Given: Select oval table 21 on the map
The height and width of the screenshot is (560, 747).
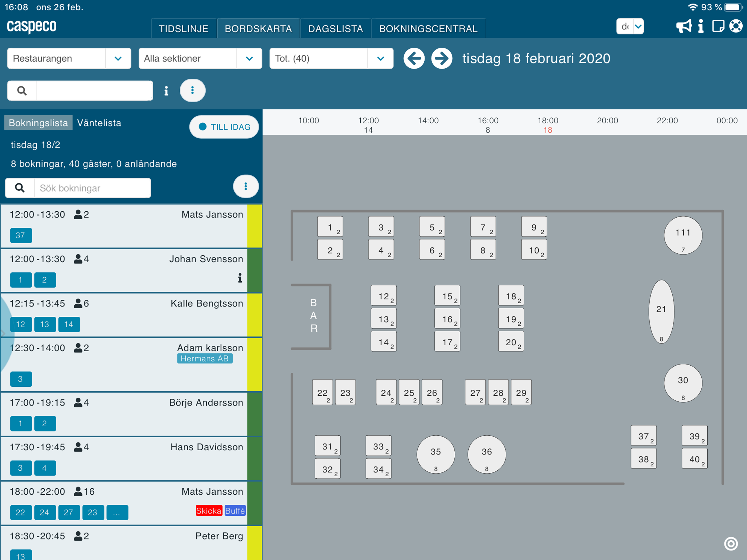Looking at the screenshot, I should tap(661, 312).
